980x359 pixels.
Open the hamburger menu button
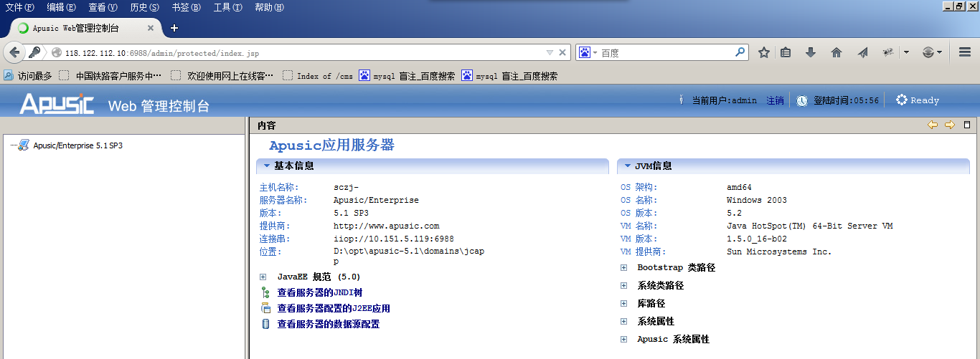964,52
